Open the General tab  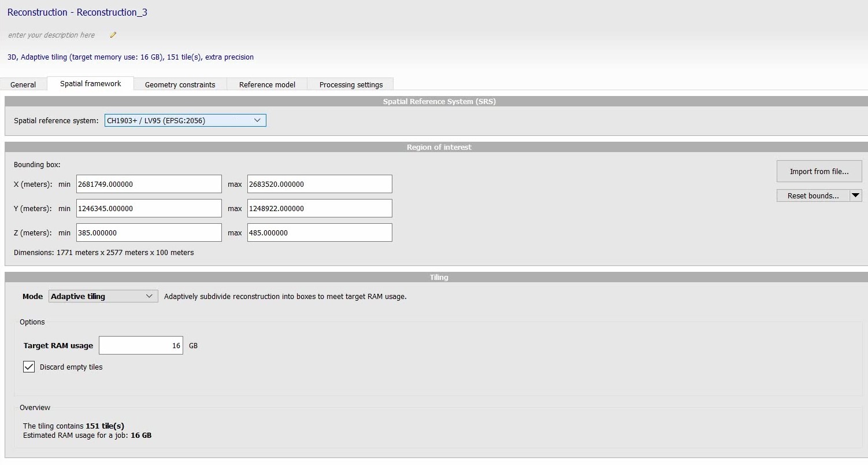(23, 84)
